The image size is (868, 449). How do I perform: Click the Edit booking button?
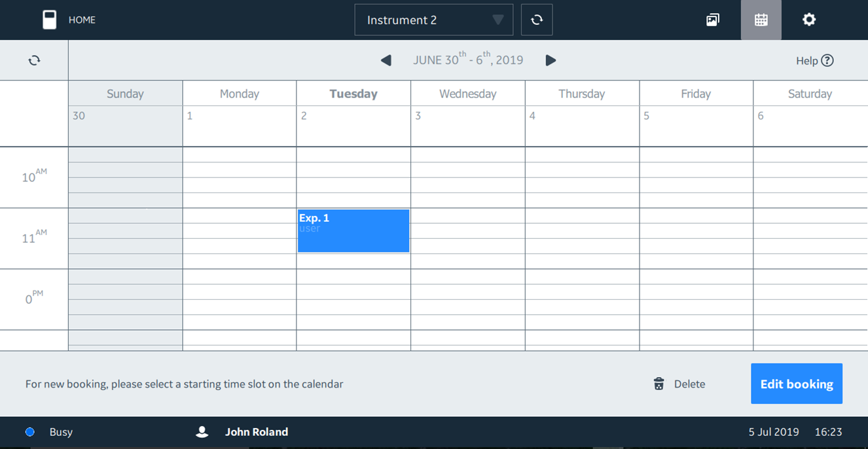[796, 384]
